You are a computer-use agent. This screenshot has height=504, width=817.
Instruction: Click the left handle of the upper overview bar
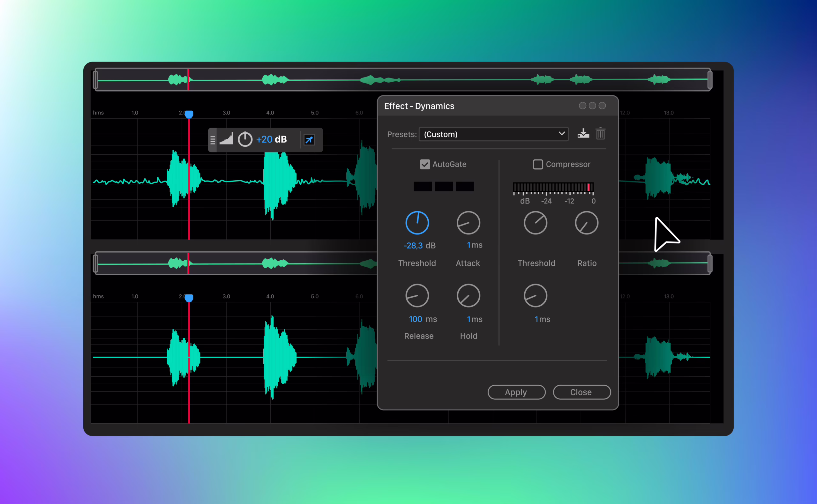point(96,80)
